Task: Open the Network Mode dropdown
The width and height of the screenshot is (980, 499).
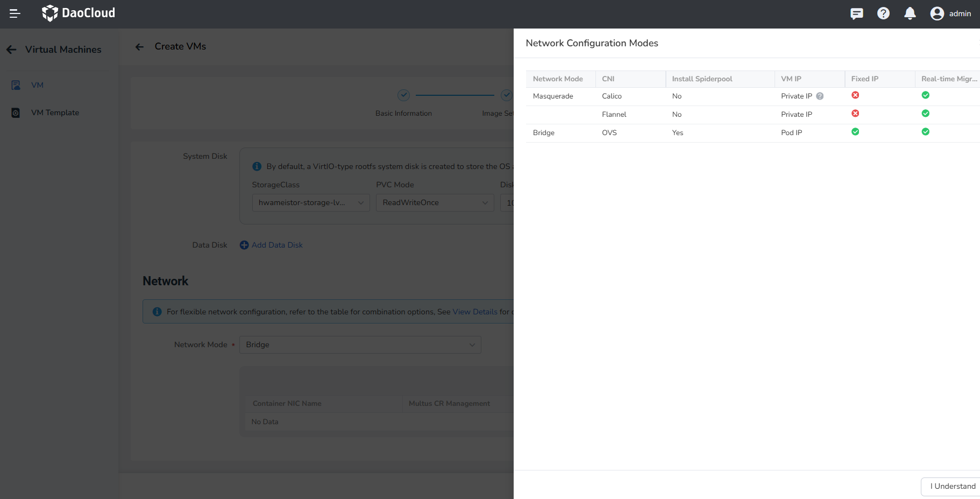Action: pos(360,345)
